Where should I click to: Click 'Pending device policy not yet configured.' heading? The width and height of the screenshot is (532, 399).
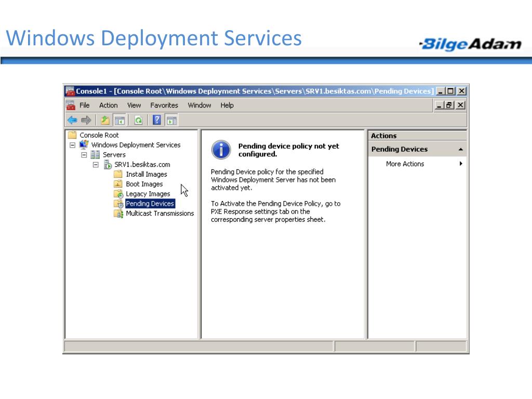(x=288, y=150)
